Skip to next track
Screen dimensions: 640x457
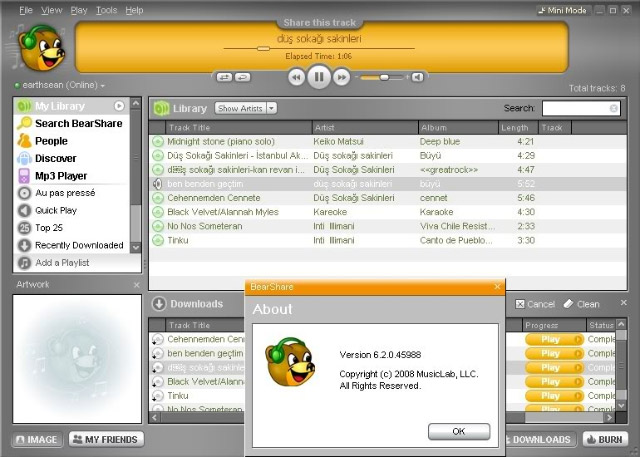[x=341, y=77]
